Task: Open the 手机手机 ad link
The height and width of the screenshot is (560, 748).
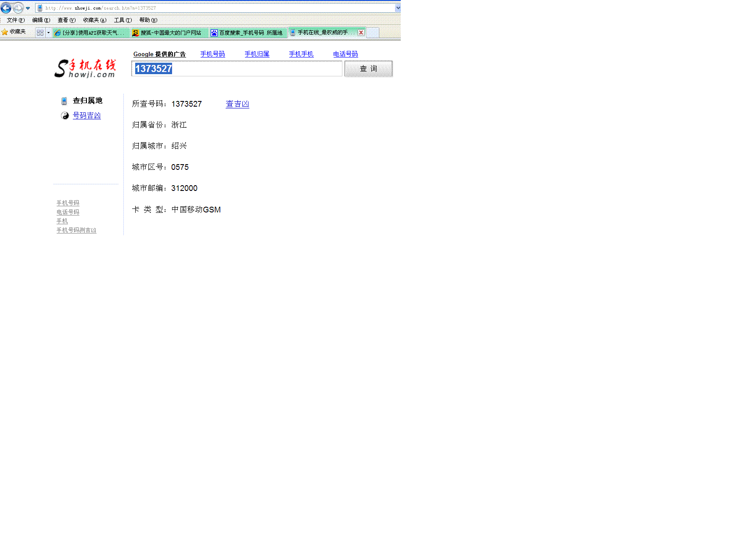Action: point(301,54)
